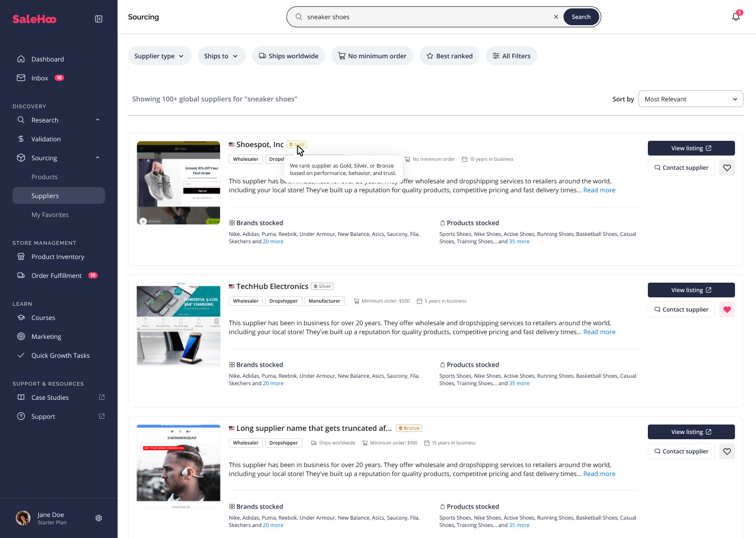Viewport: 756px width, 538px height.
Task: Open Products in the sidebar
Action: pyautogui.click(x=45, y=177)
